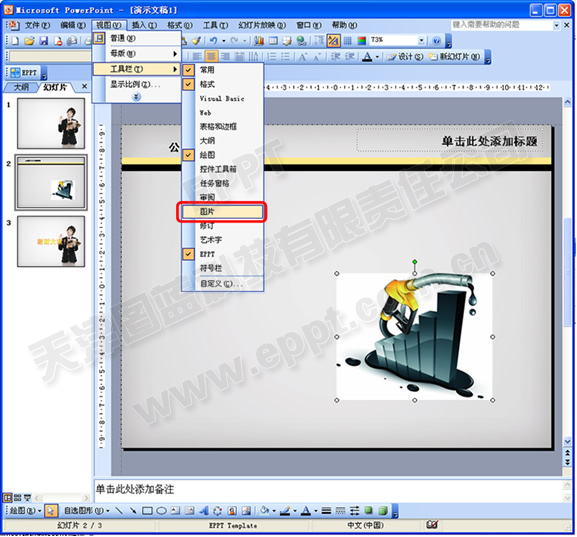The image size is (577, 537).
Task: Insert a chart from the standard toolbar
Action: coord(259,40)
